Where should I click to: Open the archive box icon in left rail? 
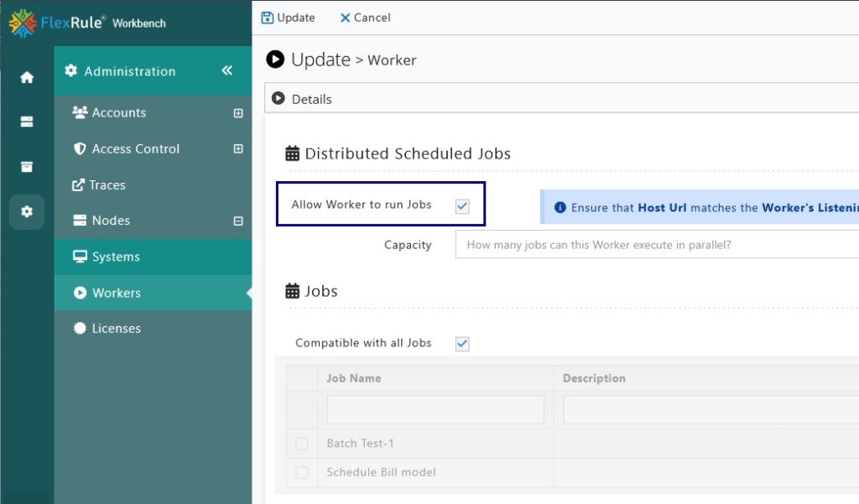[x=27, y=167]
